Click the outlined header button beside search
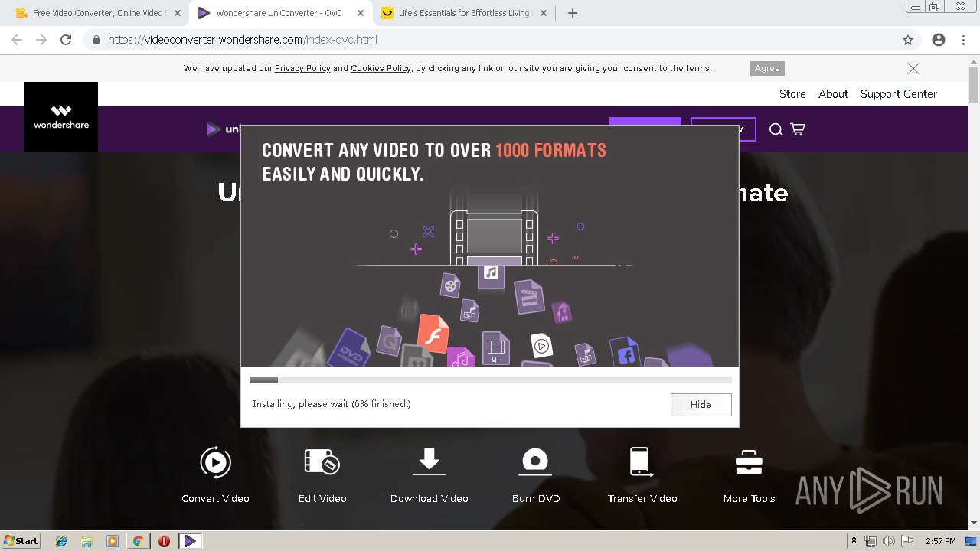The height and width of the screenshot is (551, 980). click(x=723, y=129)
